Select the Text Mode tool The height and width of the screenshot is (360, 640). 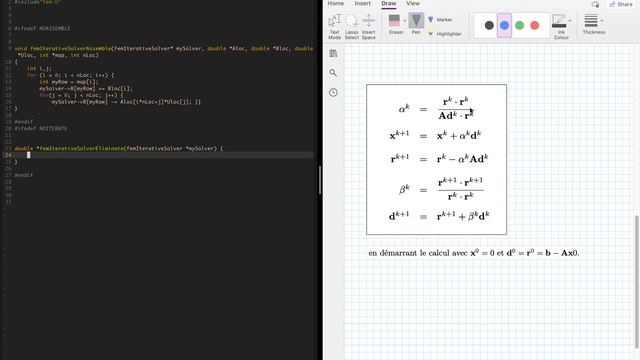click(x=334, y=27)
